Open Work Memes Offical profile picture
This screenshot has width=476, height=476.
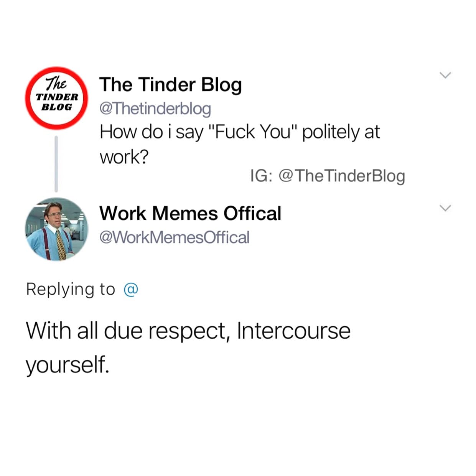(x=57, y=229)
